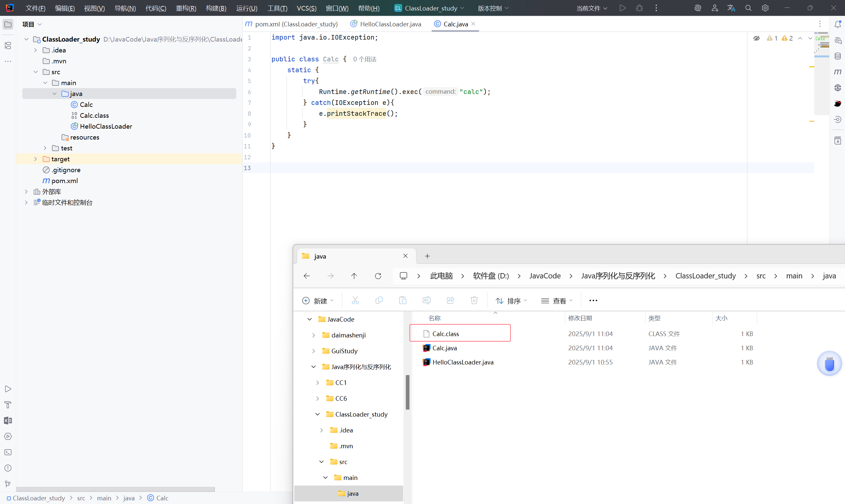The image size is (845, 504).
Task: Click the Git version control sidebar icon
Action: pyautogui.click(x=8, y=484)
